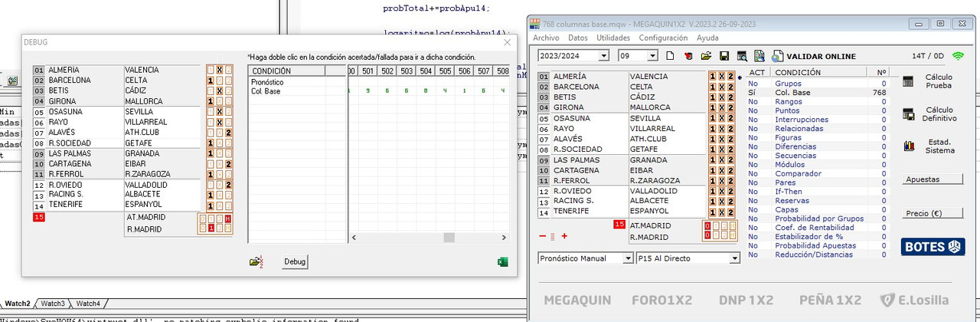Screen dimensions: 980x322
Task: Open file with folder toolbar icon
Action: click(x=705, y=56)
